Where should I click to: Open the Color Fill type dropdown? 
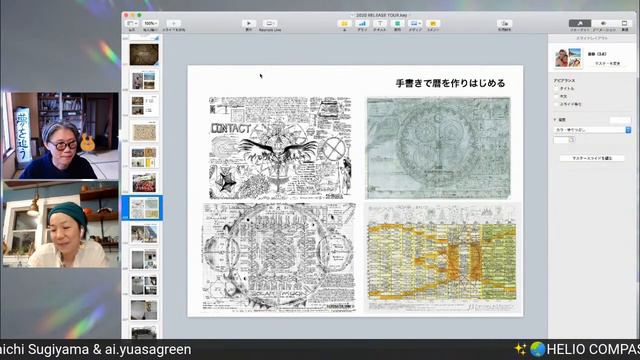click(592, 130)
